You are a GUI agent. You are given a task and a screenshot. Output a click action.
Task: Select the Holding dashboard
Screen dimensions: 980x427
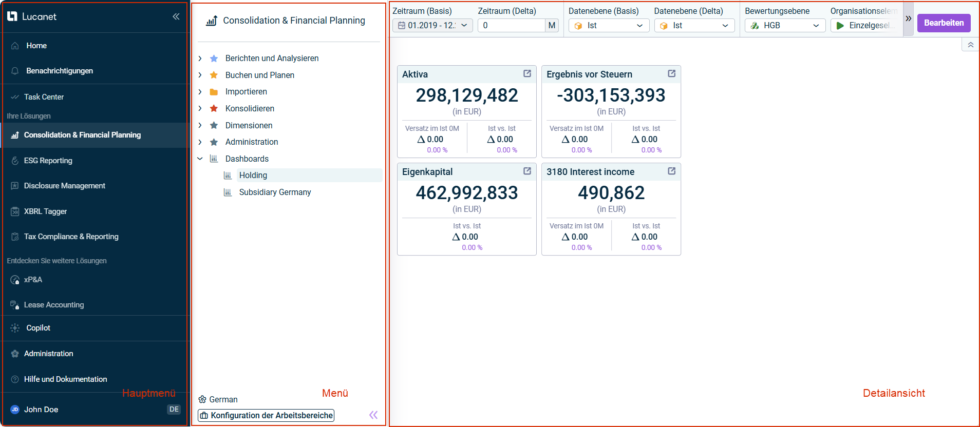[x=253, y=176]
